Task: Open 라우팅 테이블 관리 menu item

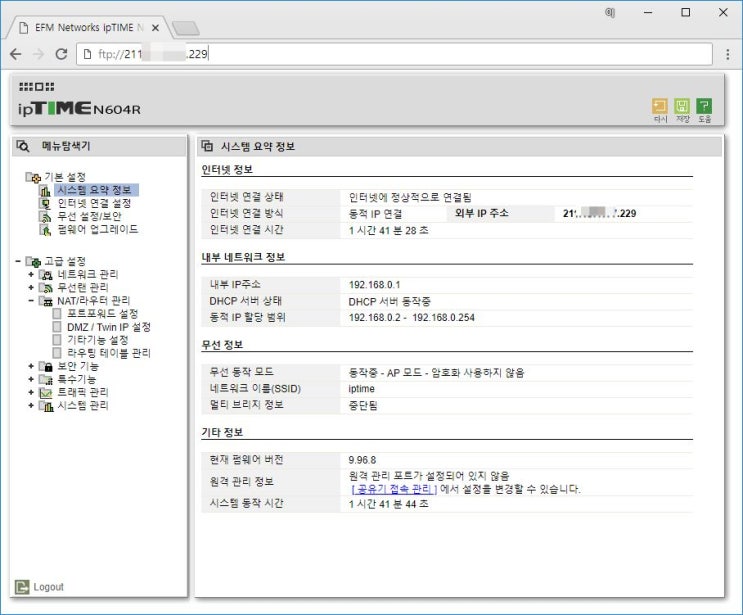Action: pos(109,353)
